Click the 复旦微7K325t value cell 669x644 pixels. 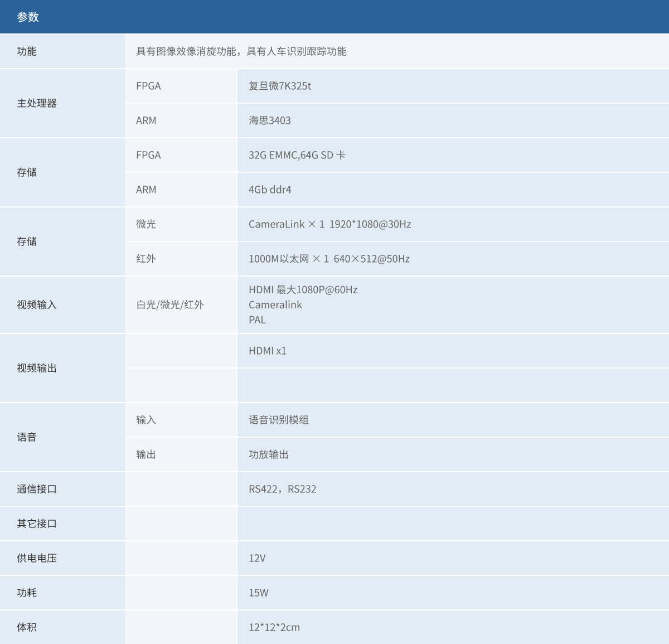[280, 86]
